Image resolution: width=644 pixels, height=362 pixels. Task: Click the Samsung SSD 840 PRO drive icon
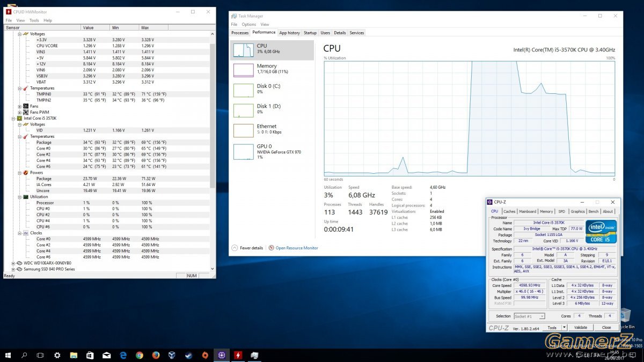(x=20, y=269)
